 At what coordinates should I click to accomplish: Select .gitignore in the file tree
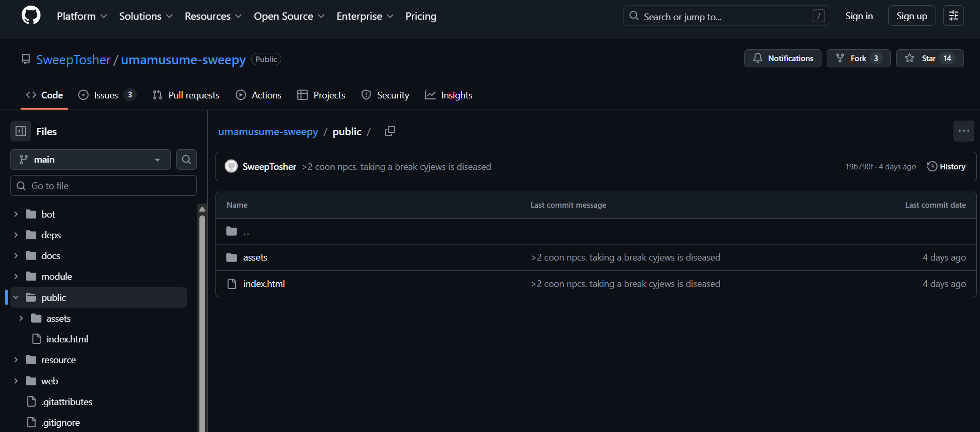61,422
